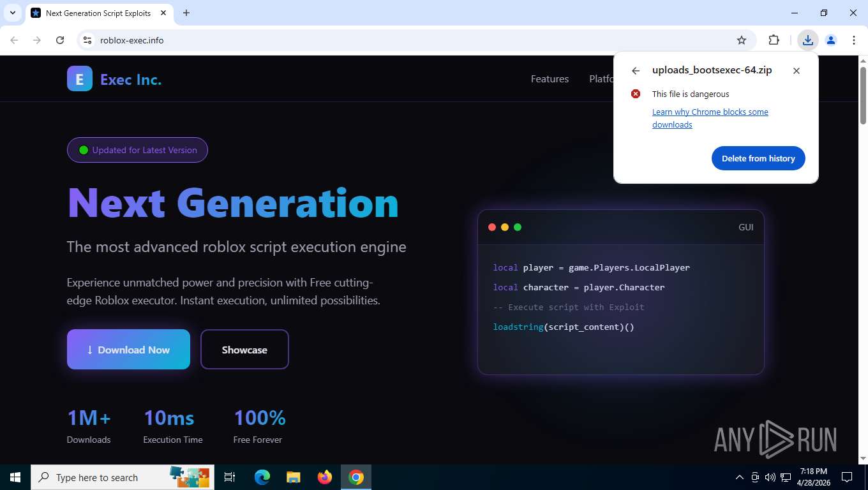Open Learn why Chrome blocks some downloads

[x=710, y=118]
